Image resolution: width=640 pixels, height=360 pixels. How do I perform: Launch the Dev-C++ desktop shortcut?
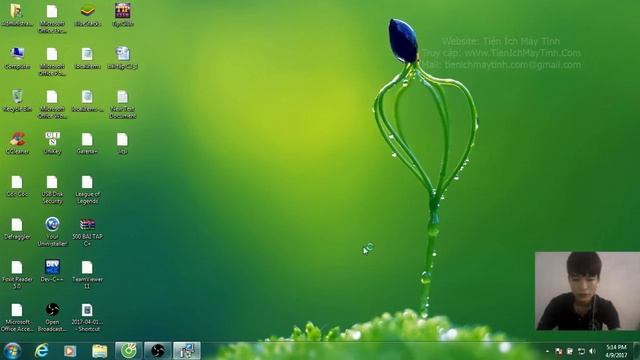point(52,271)
